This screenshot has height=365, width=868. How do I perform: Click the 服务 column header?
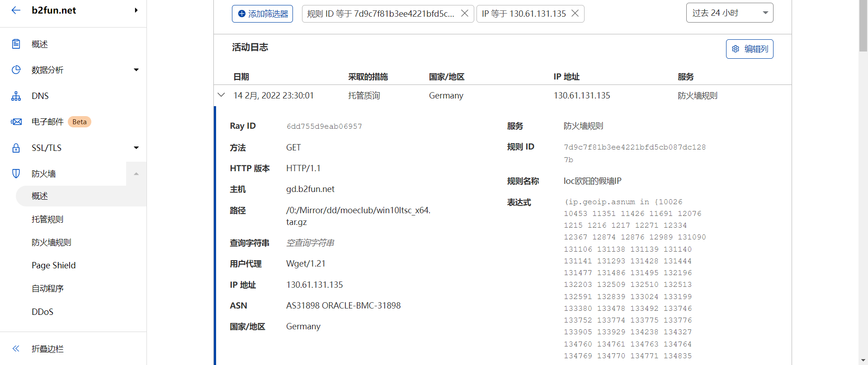pyautogui.click(x=686, y=77)
